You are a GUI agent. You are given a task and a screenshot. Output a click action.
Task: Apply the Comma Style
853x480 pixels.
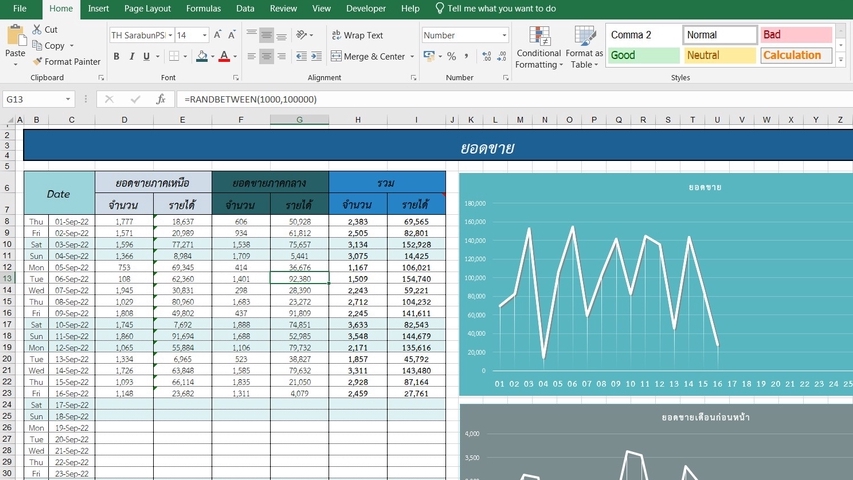[x=466, y=56]
